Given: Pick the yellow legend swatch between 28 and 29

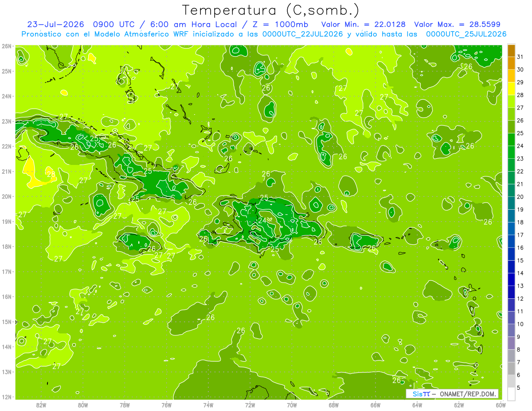Looking at the screenshot, I should click(511, 89).
